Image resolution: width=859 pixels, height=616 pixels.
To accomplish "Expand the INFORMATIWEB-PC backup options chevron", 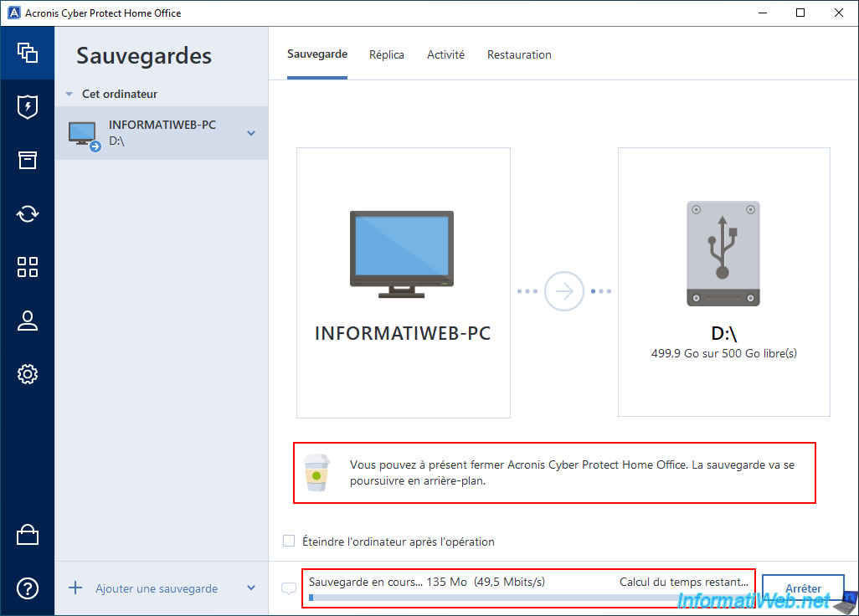I will [x=251, y=133].
